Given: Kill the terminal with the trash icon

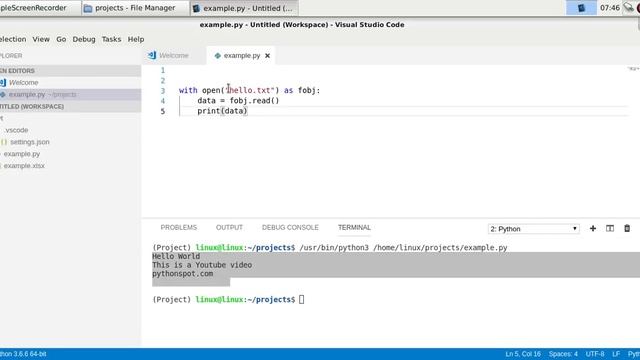Looking at the screenshot, I should tap(627, 228).
